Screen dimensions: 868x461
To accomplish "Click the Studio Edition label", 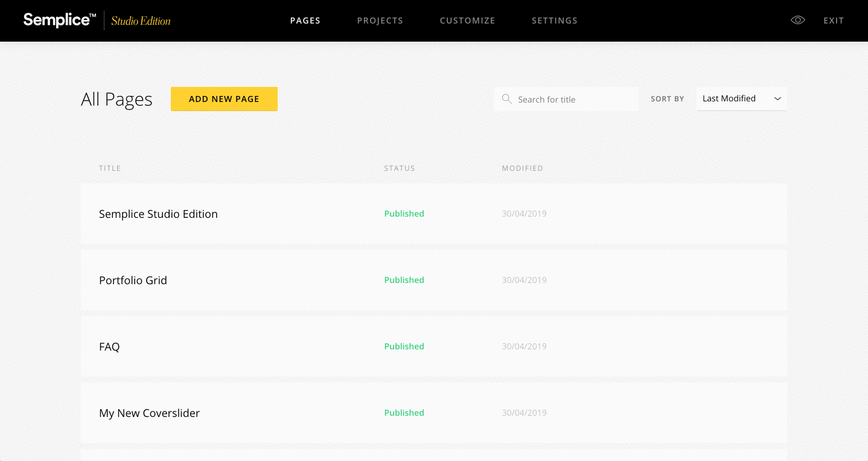I will [139, 21].
